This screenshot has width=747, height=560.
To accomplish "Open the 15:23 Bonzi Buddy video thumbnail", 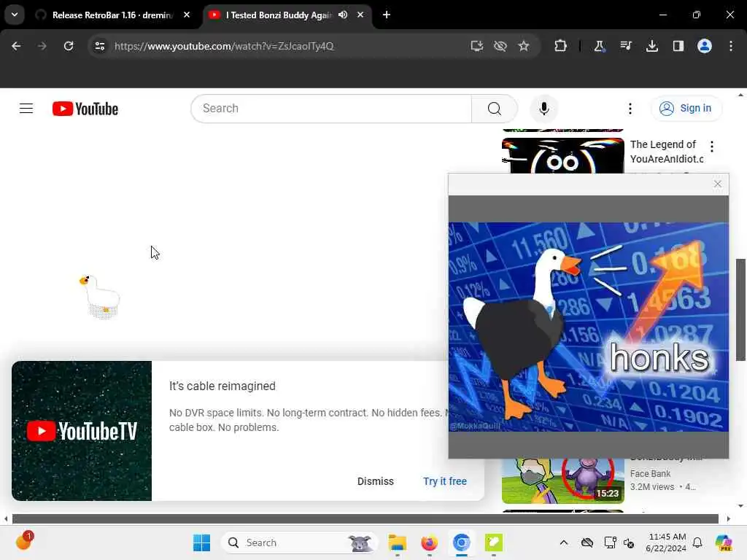I will 563,481.
